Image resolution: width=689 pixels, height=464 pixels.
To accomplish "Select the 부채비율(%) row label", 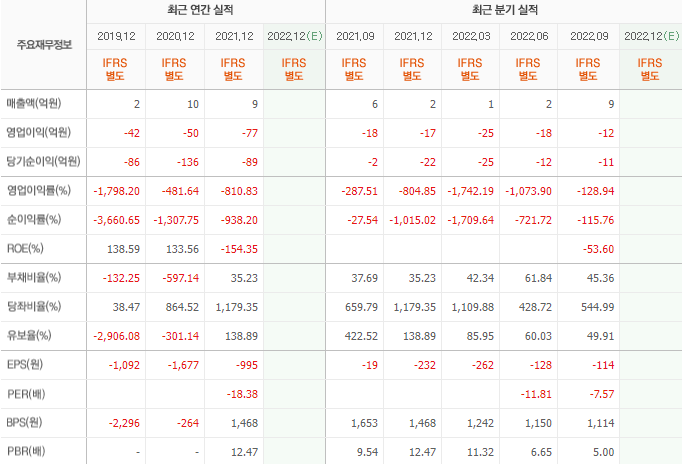I will coord(34,278).
